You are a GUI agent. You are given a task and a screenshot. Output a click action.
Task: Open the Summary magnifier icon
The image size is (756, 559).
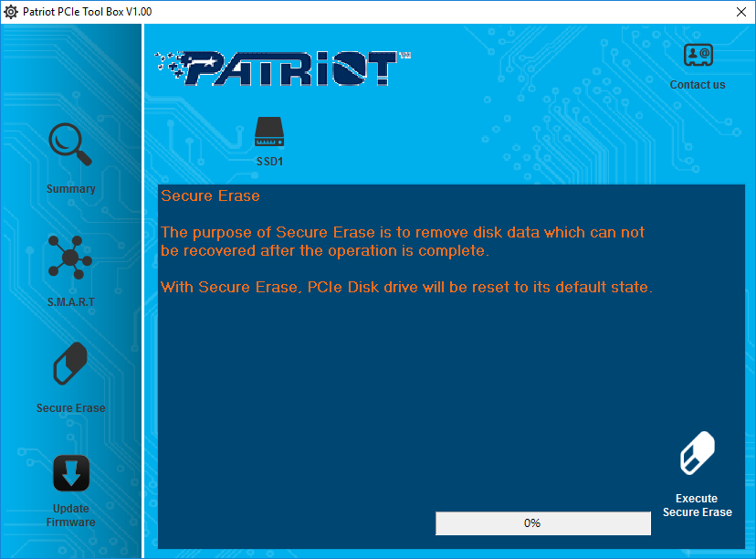(70, 144)
